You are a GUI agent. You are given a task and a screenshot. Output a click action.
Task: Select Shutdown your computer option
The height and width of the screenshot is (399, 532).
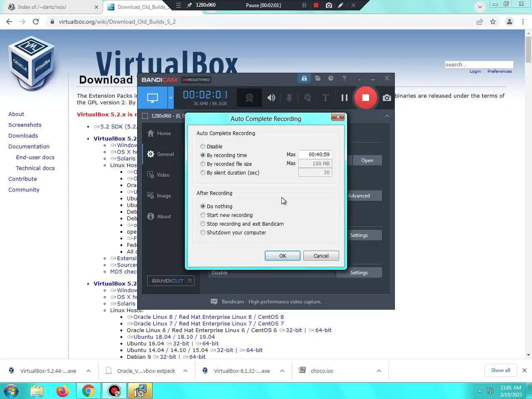(x=233, y=232)
